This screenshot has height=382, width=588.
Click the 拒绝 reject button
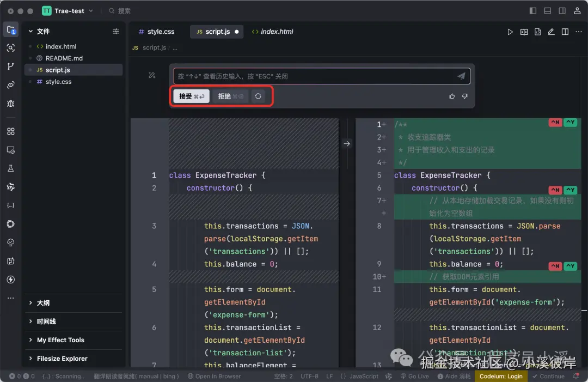click(x=231, y=96)
